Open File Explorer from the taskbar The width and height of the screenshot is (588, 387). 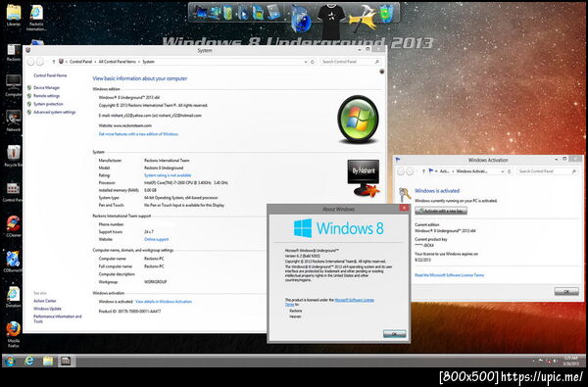click(48, 361)
